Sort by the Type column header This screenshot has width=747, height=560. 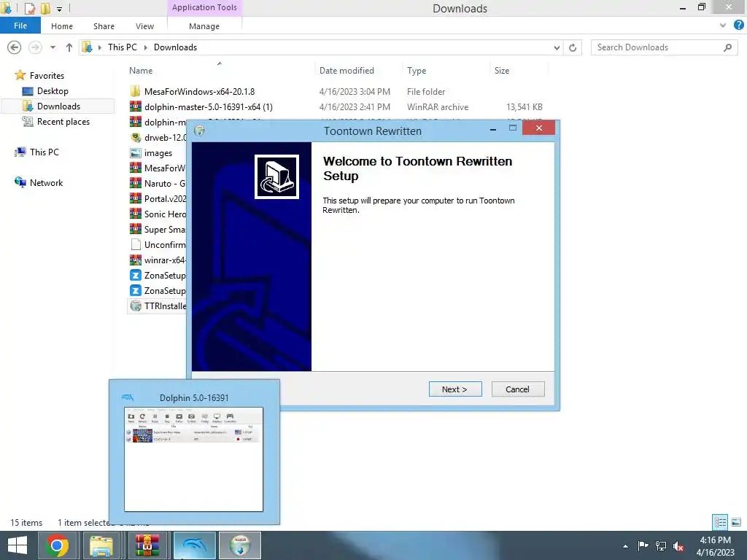pyautogui.click(x=417, y=71)
